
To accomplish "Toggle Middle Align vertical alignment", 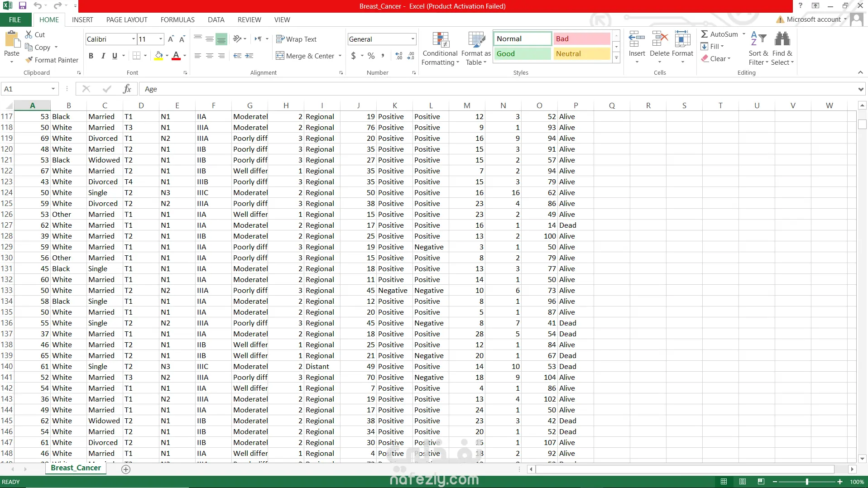I will click(210, 39).
